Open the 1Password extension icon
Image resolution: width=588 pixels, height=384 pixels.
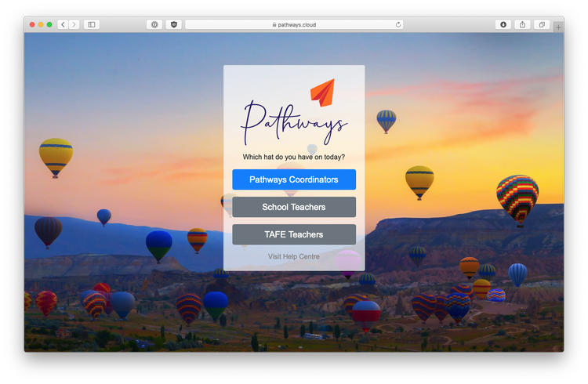click(154, 25)
